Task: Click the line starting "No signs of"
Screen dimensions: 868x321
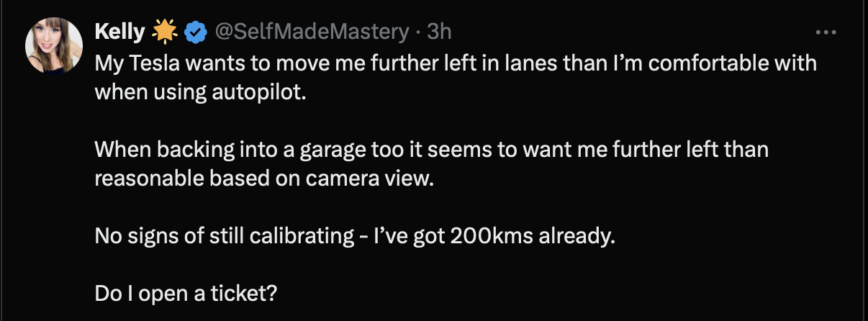Action: pyautogui.click(x=355, y=237)
